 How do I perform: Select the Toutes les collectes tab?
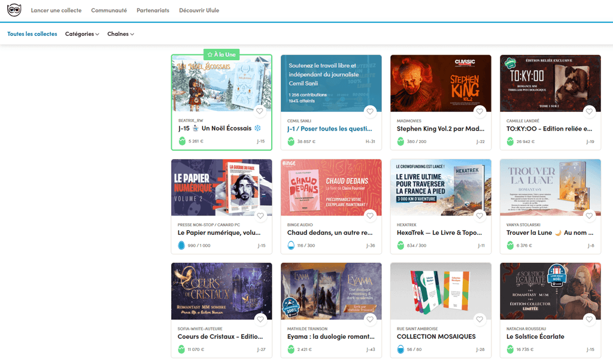coord(32,34)
